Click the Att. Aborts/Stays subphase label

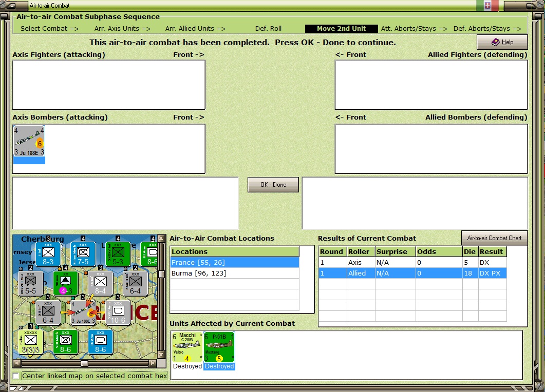[414, 28]
